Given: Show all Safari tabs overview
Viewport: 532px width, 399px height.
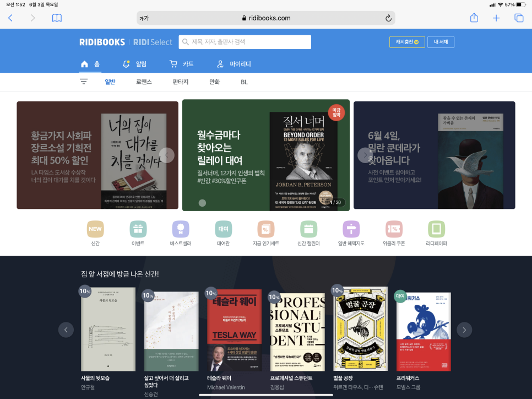Looking at the screenshot, I should 519,18.
